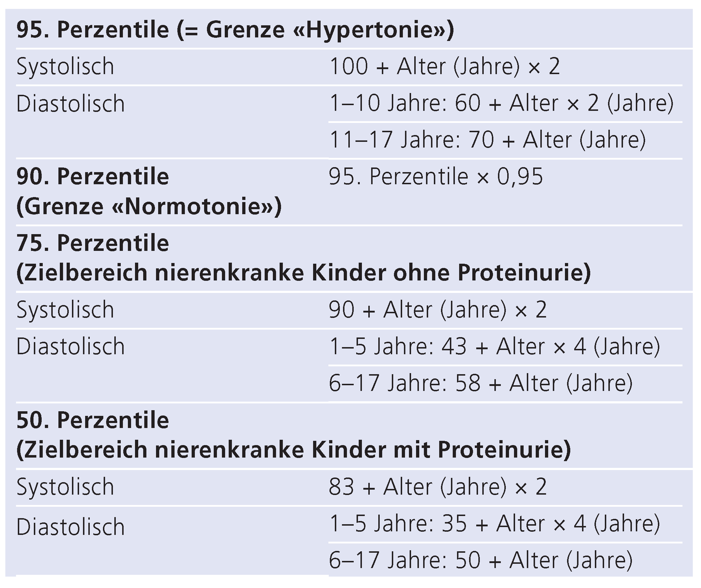Click the 6–17 Jahre: 50 + Alter formula
The width and height of the screenshot is (701, 588).
481,560
